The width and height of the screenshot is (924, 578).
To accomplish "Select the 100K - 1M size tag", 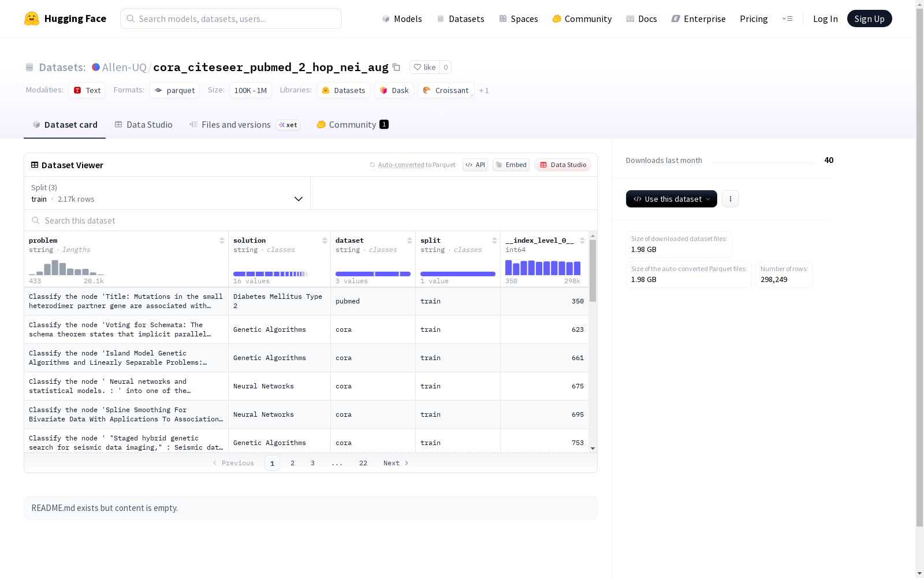I will click(x=251, y=90).
